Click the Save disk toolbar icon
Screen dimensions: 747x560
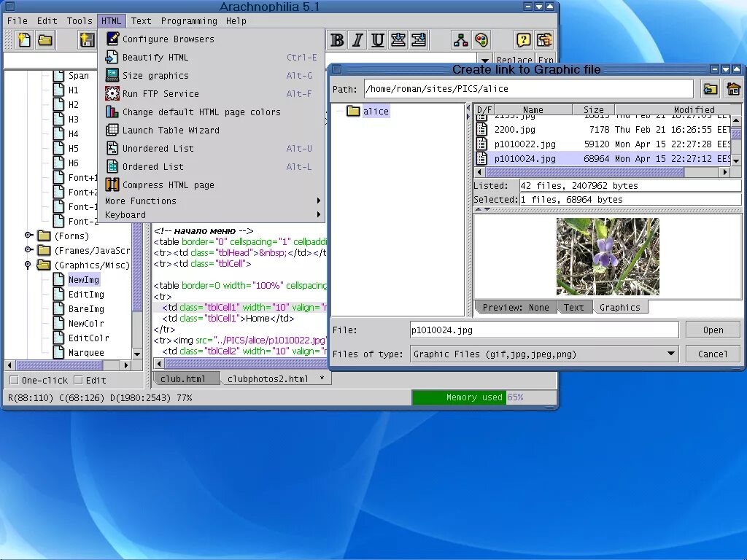pos(87,40)
